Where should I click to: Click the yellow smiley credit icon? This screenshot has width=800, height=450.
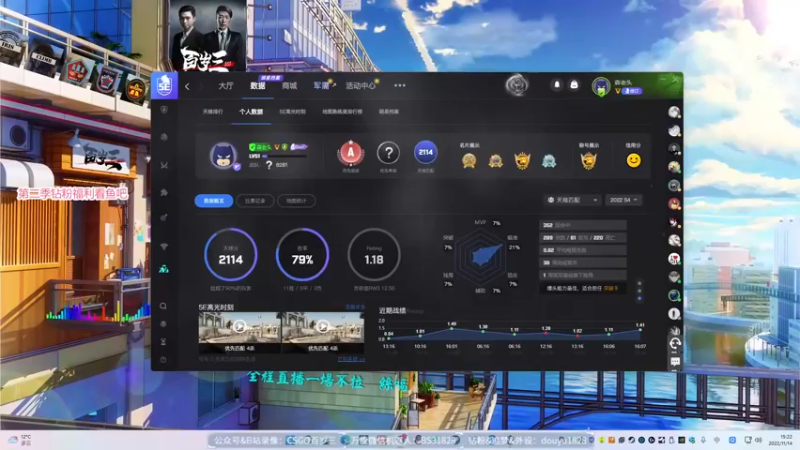pyautogui.click(x=633, y=160)
